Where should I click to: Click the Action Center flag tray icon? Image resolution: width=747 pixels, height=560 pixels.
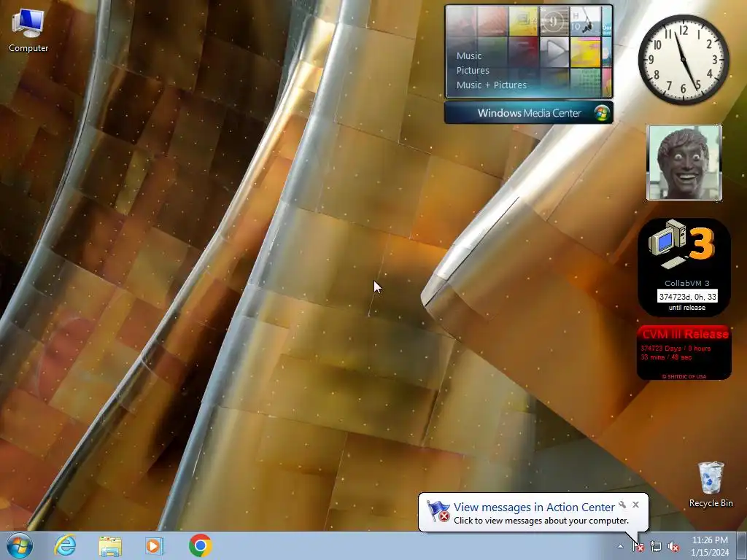(638, 547)
